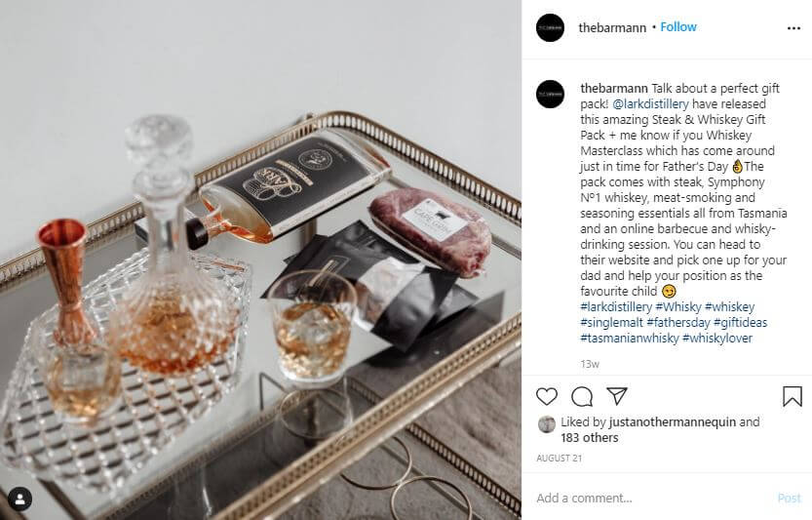Open thebarmann profile picture in header
Screen dimensions: 812x520
pyautogui.click(x=550, y=27)
